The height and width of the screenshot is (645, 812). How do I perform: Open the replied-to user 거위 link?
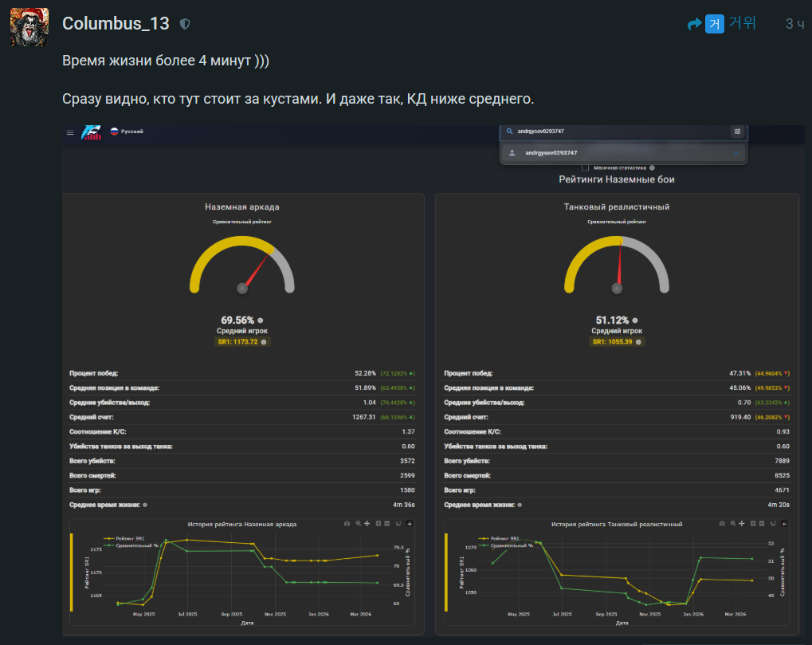pos(742,23)
